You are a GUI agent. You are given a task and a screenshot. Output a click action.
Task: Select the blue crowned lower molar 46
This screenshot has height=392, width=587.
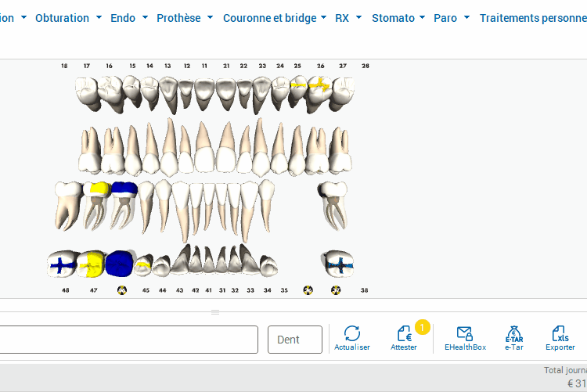click(120, 264)
